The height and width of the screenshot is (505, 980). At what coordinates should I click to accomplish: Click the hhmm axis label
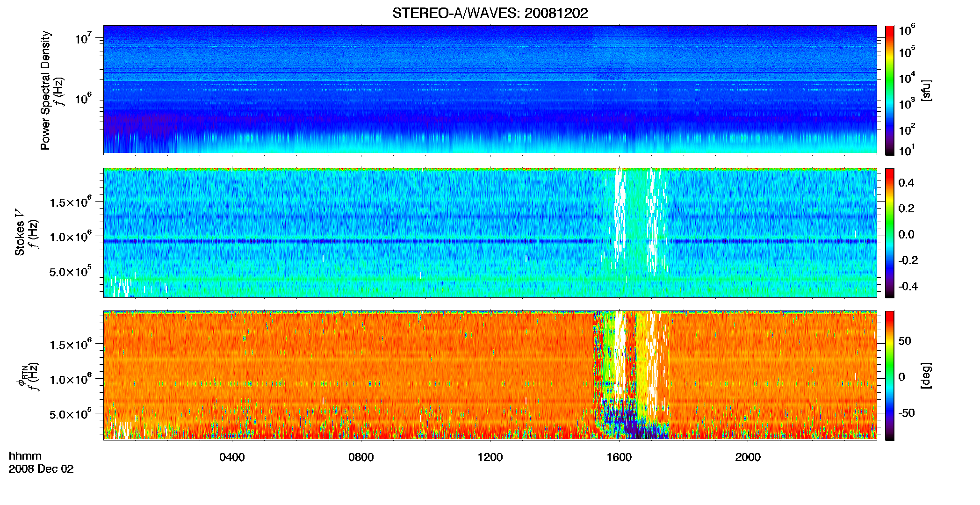[x=25, y=456]
